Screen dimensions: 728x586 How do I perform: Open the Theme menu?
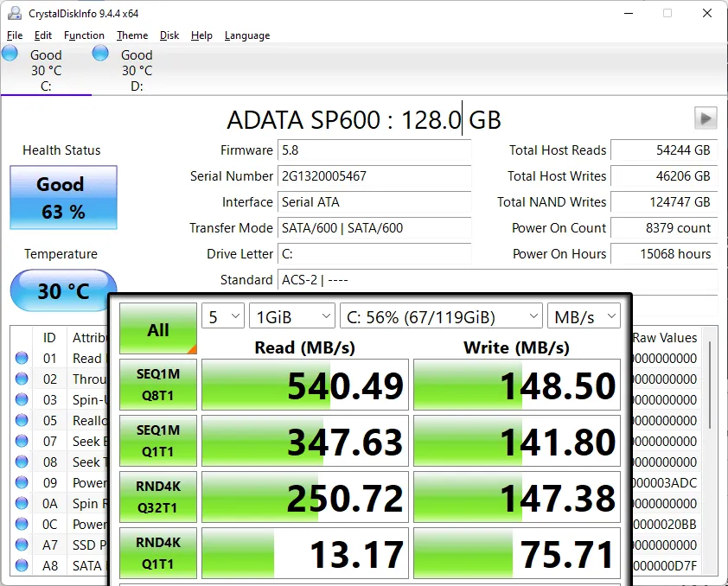[x=132, y=35]
